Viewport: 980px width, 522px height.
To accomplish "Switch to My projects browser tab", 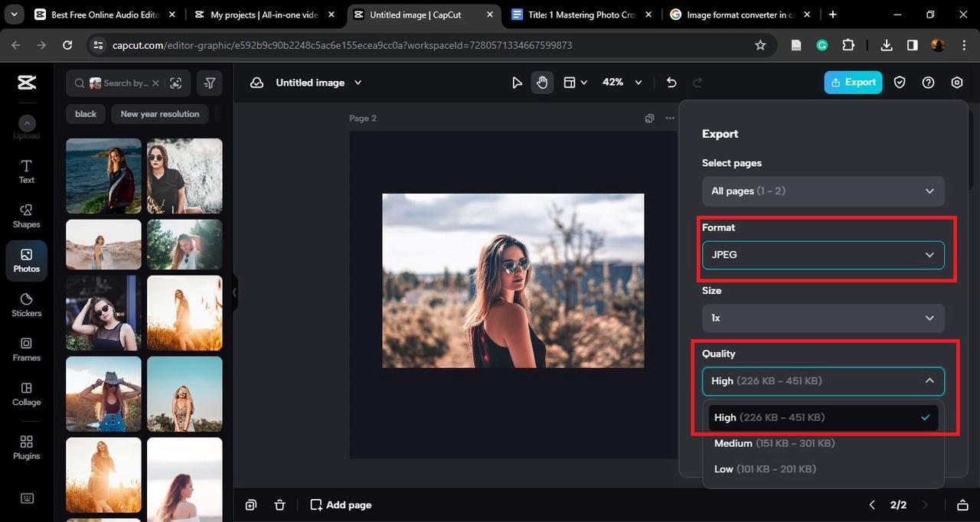I will coord(264,15).
